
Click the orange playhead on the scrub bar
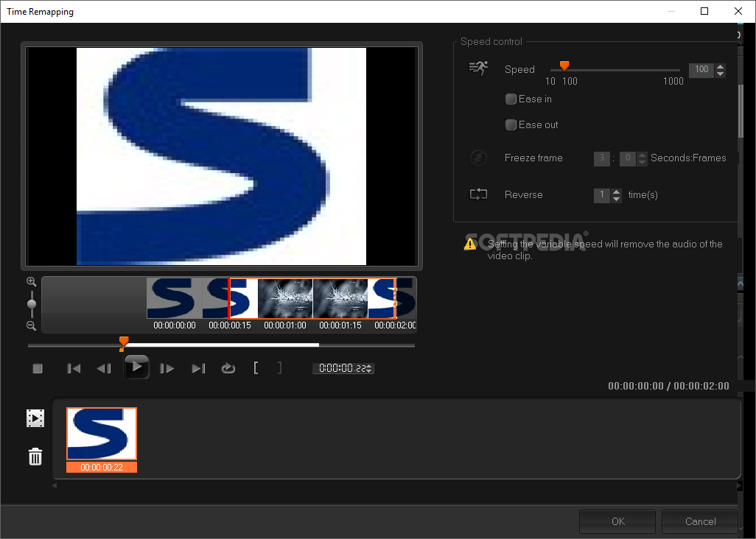[124, 343]
